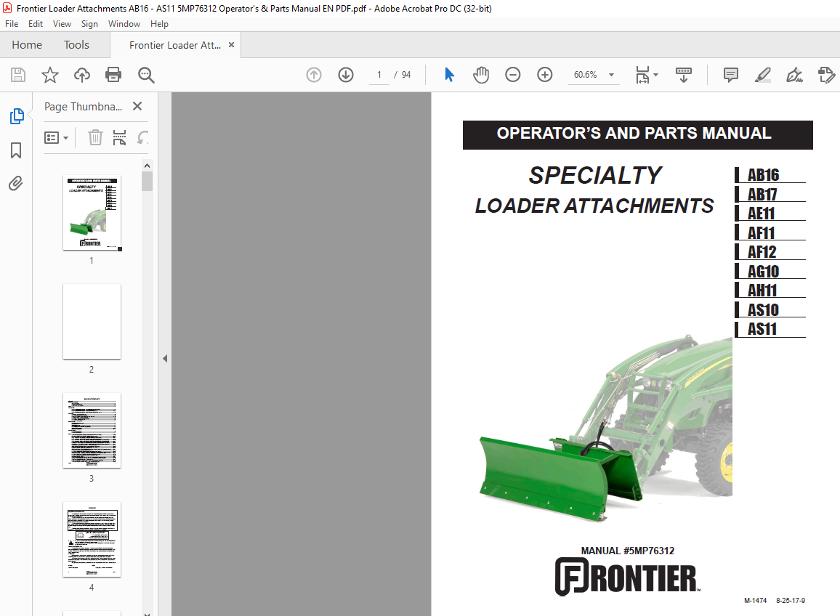Image resolution: width=840 pixels, height=616 pixels.
Task: Switch to the Home tab
Action: (x=27, y=45)
